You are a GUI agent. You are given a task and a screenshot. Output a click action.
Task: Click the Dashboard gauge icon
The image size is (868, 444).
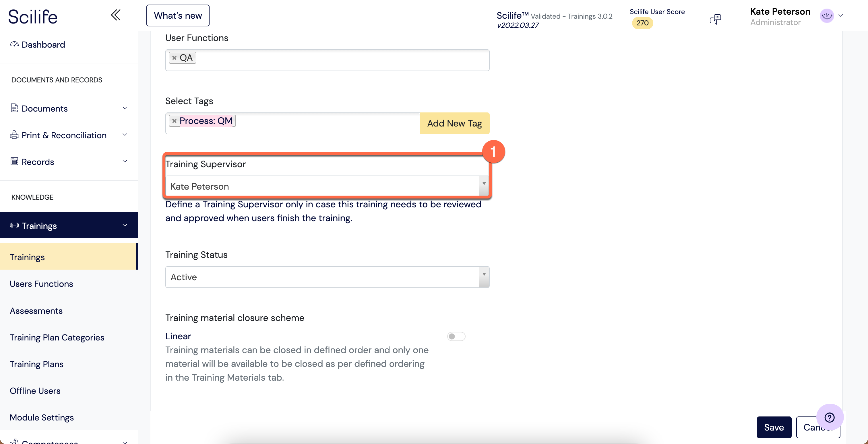point(14,44)
